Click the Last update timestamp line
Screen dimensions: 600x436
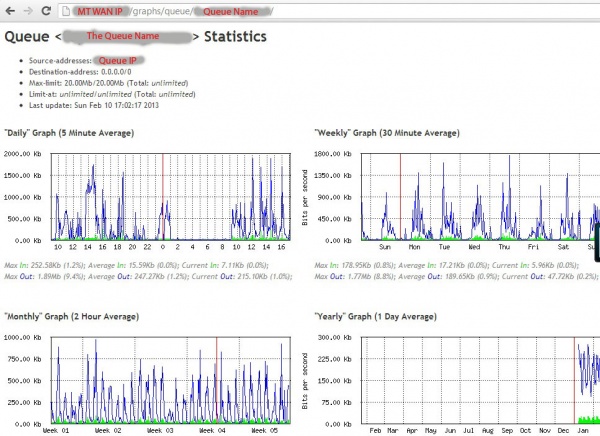point(94,105)
